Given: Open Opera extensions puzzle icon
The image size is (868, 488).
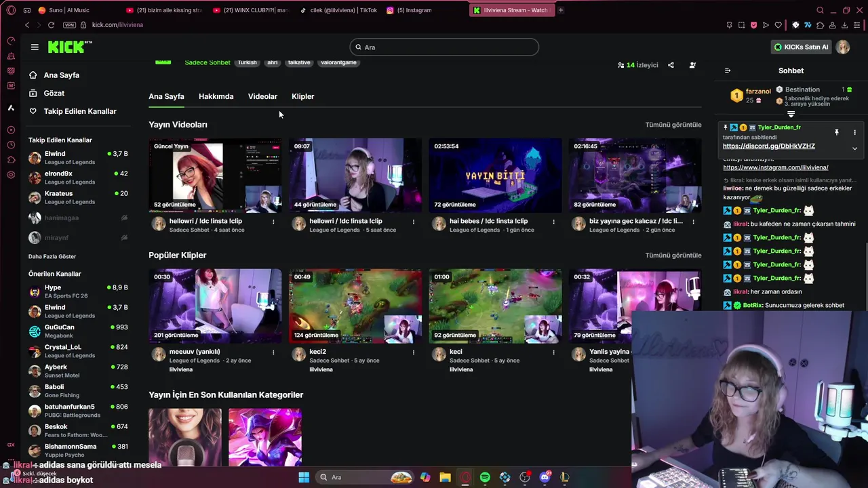Looking at the screenshot, I should [x=820, y=25].
